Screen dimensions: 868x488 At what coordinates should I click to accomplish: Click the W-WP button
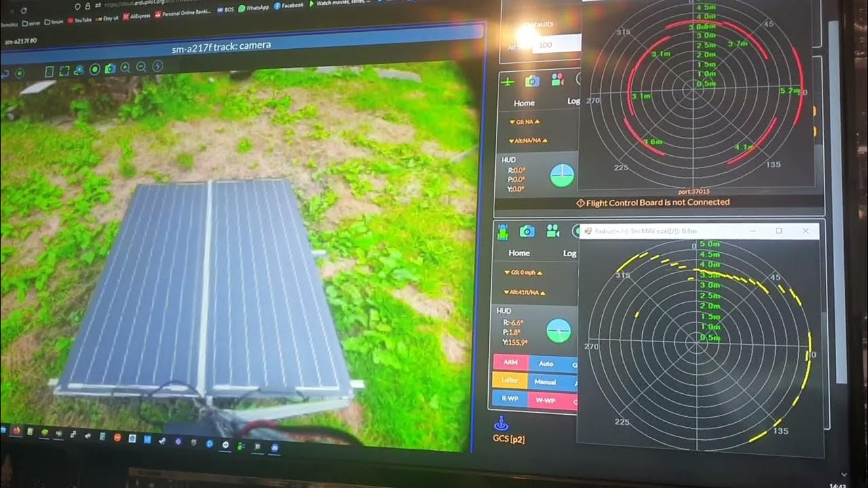(x=545, y=399)
